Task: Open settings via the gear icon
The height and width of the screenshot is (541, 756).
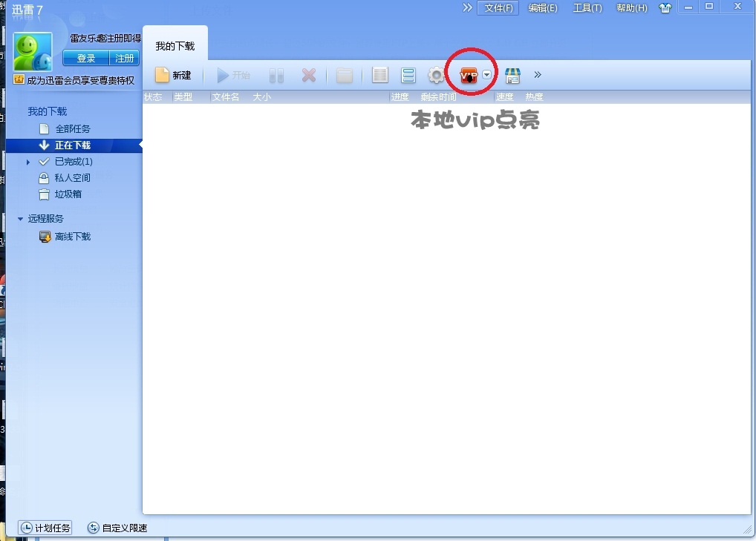Action: tap(436, 75)
